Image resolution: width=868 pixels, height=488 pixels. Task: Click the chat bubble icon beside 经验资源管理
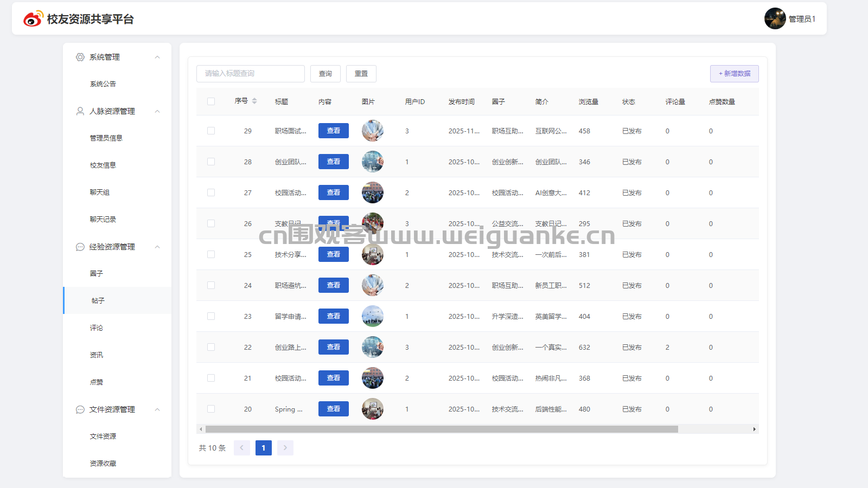coord(80,247)
